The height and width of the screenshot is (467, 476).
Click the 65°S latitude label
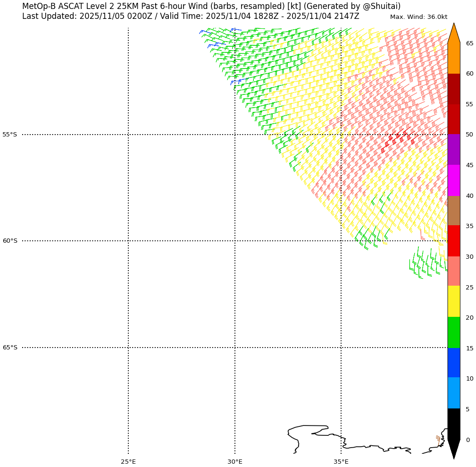[x=9, y=348]
